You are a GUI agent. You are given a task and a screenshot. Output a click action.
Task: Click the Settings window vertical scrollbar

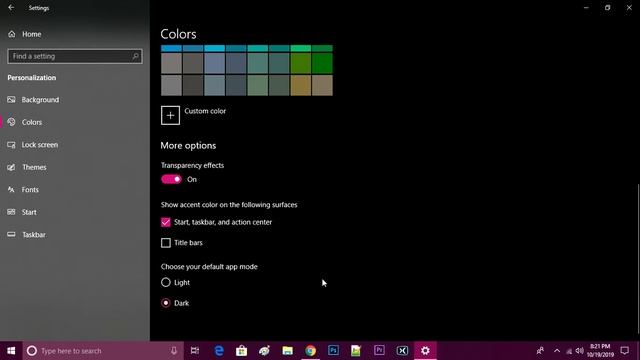click(638, 259)
